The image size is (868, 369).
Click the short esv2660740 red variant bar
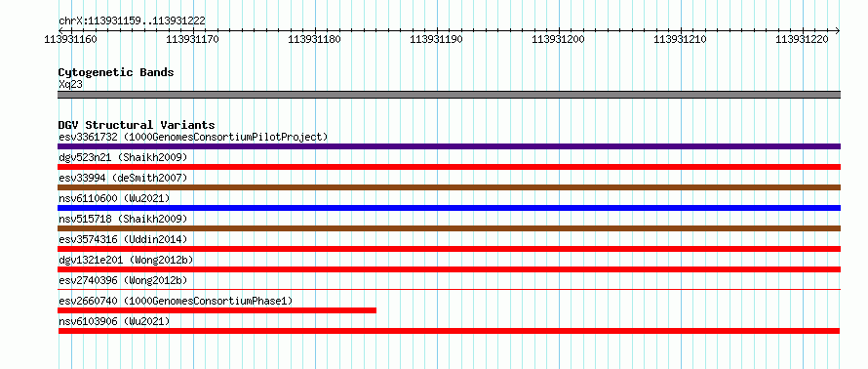pyautogui.click(x=217, y=310)
